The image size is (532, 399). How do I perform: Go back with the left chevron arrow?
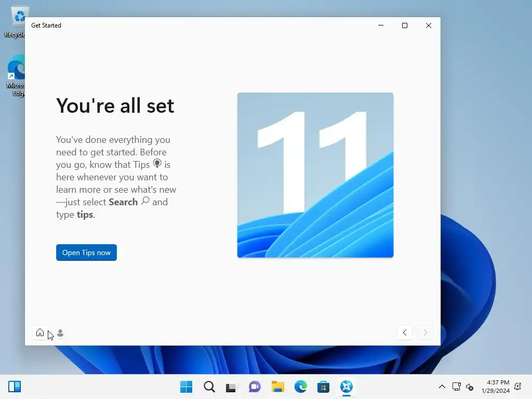coord(405,332)
